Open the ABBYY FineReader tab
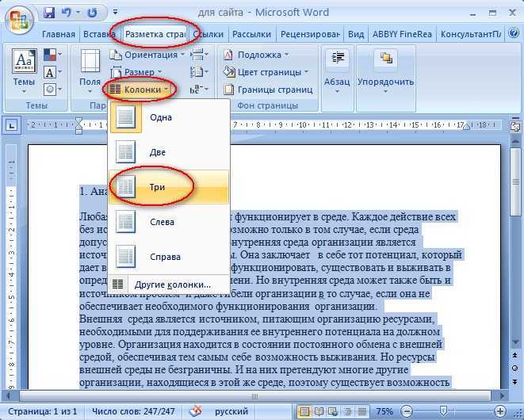 [402, 34]
